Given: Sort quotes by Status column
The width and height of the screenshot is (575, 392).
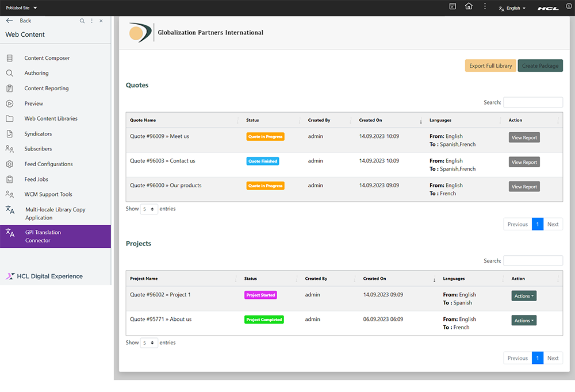Looking at the screenshot, I should pos(273,120).
